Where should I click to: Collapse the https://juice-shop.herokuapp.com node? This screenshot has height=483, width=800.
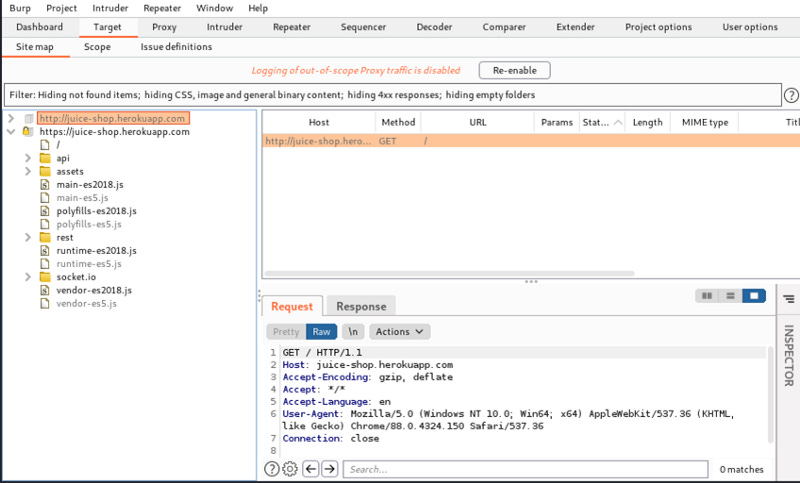pyautogui.click(x=11, y=132)
